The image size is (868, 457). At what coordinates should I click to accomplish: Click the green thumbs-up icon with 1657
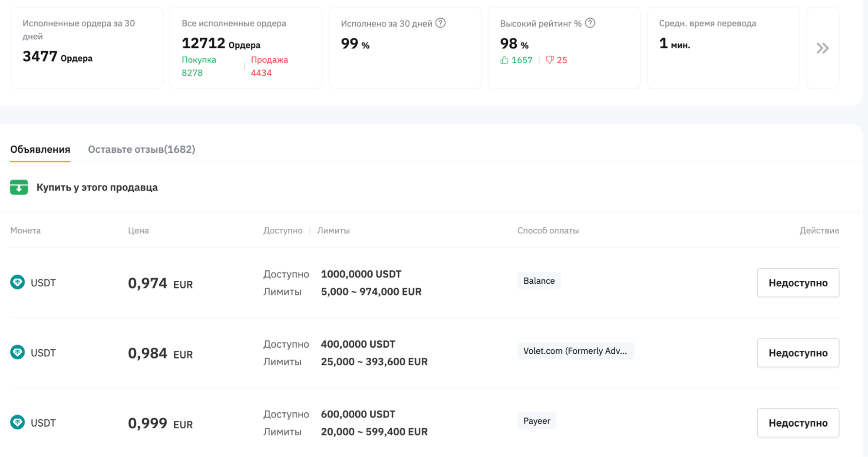tap(504, 60)
